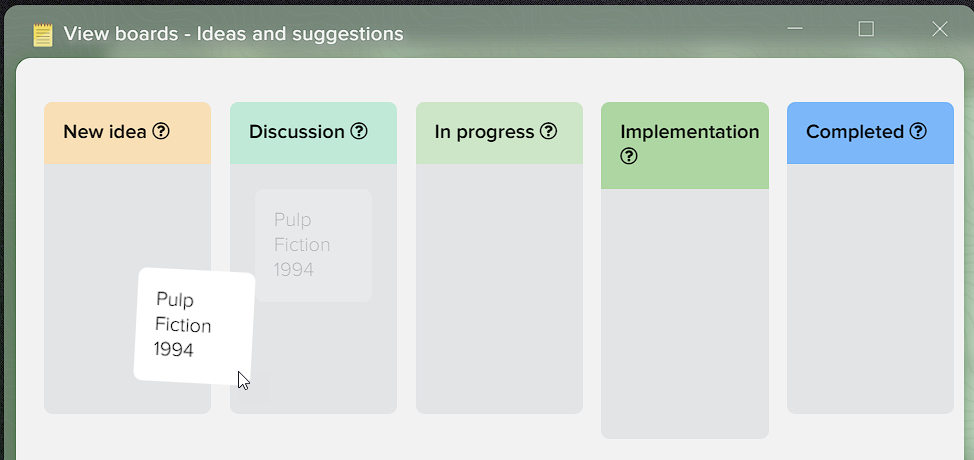Open the help icon next to Discussion

pos(359,131)
